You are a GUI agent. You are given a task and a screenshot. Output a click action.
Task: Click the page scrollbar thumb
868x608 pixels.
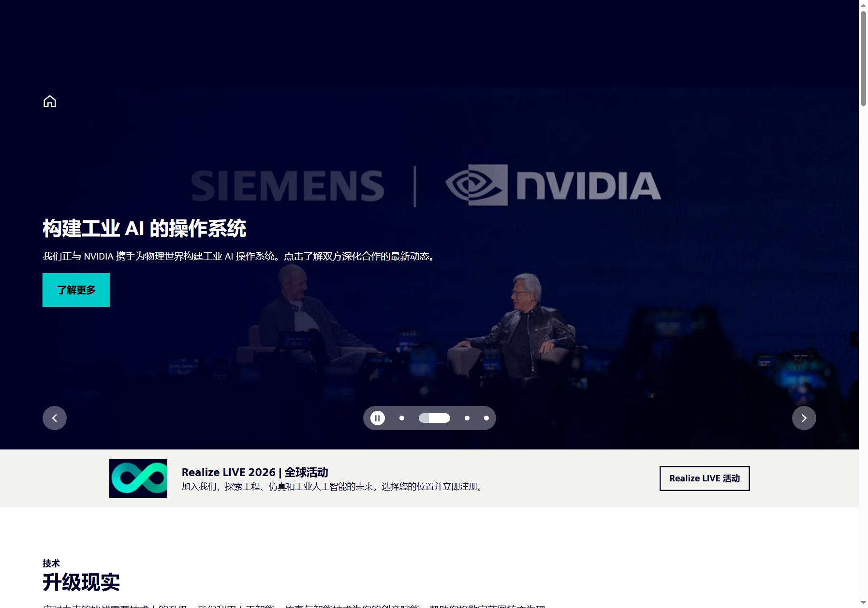(863, 58)
